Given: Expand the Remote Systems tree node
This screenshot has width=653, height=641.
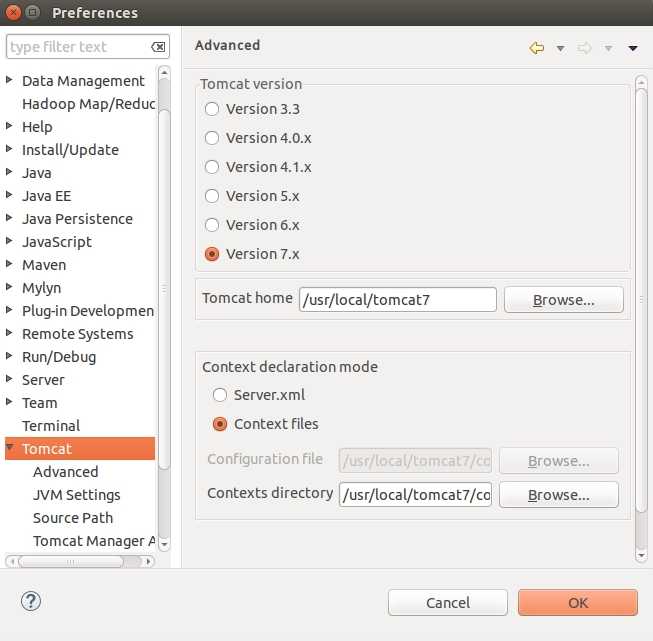Looking at the screenshot, I should coord(9,332).
